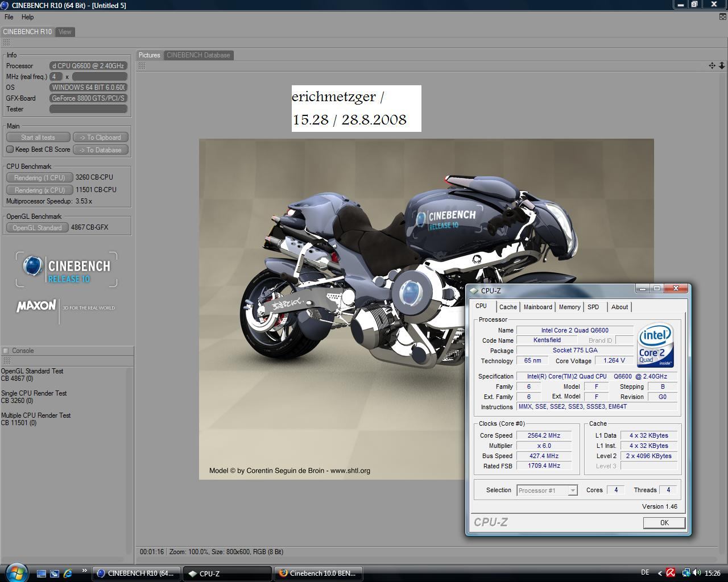Click the MAXON logo
This screenshot has width=728, height=582.
point(36,306)
